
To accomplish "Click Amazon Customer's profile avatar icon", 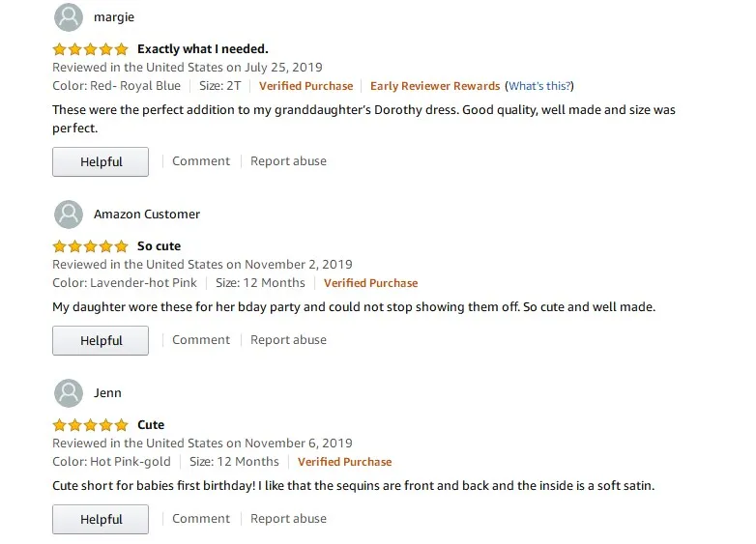I will (x=68, y=215).
